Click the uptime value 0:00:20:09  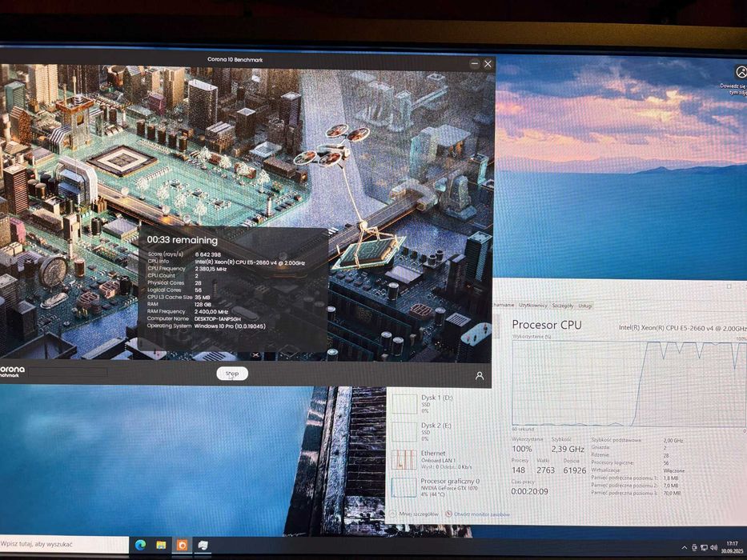point(529,491)
